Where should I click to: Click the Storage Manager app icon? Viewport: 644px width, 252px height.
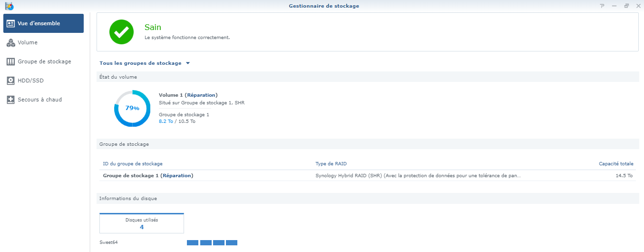(9, 6)
